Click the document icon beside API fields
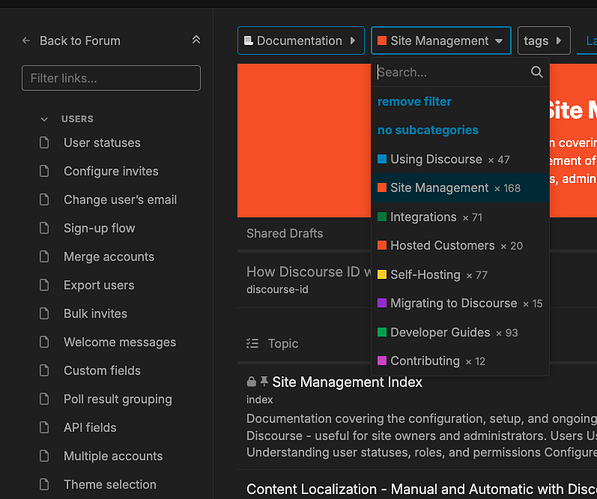Image resolution: width=597 pixels, height=499 pixels. (x=45, y=427)
